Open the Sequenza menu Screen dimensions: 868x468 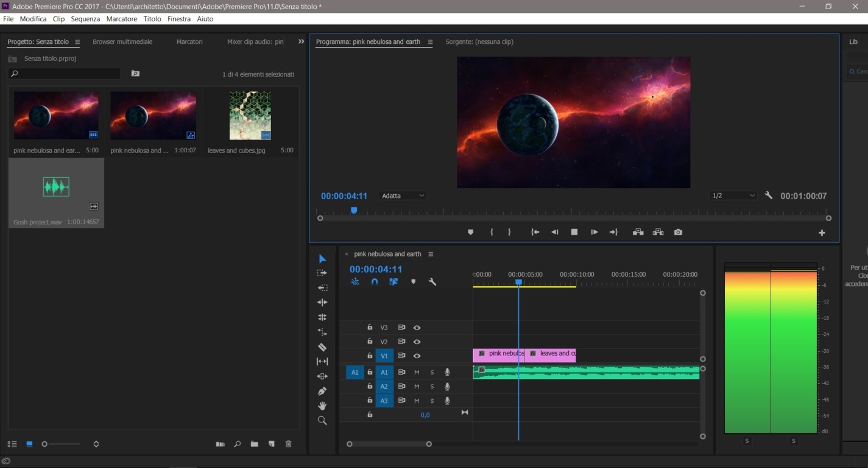point(85,19)
